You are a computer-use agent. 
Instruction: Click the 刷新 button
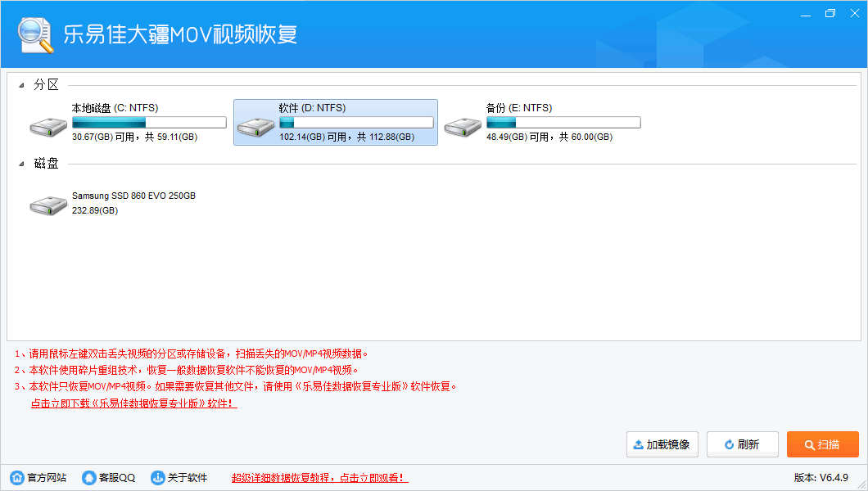pos(743,444)
